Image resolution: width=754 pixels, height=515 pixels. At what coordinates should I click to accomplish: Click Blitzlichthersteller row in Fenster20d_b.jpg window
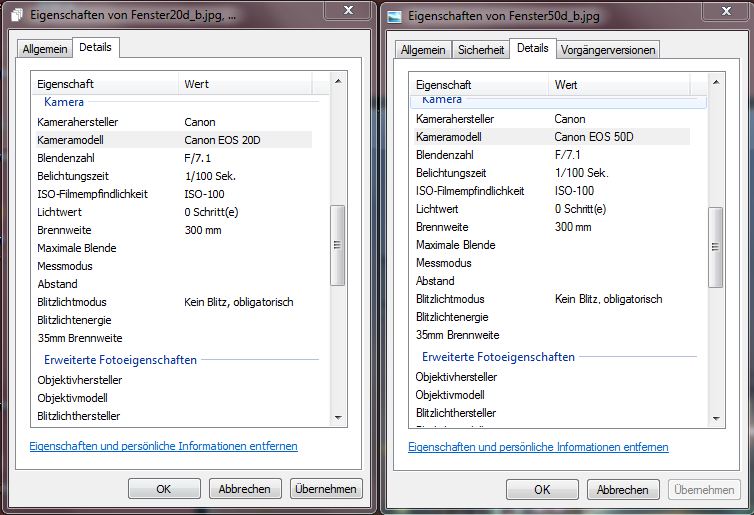point(174,416)
